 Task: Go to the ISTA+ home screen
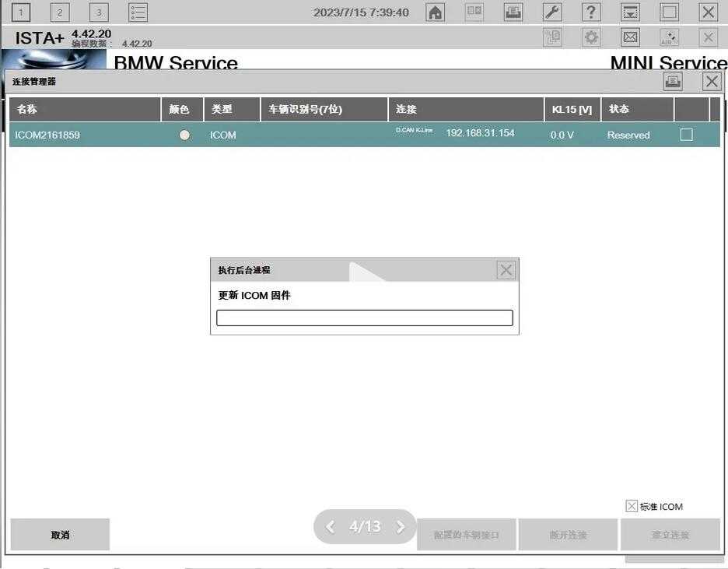(x=435, y=12)
